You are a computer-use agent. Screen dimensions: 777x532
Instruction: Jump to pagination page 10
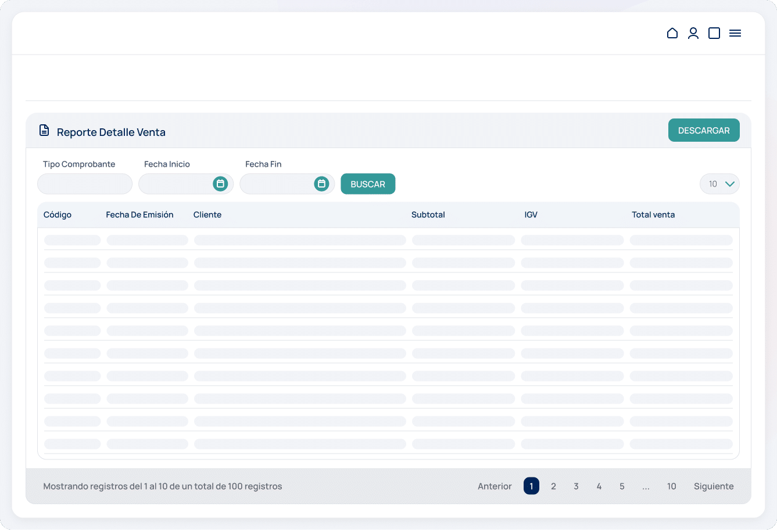671,486
